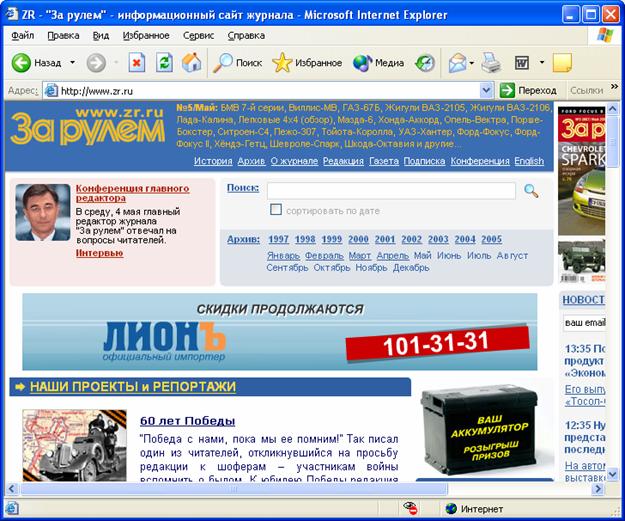
Task: Open the History clock icon
Action: point(425,63)
